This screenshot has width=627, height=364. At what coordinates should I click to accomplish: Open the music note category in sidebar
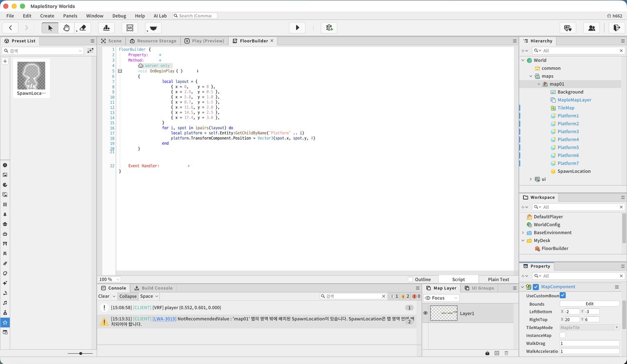5,303
